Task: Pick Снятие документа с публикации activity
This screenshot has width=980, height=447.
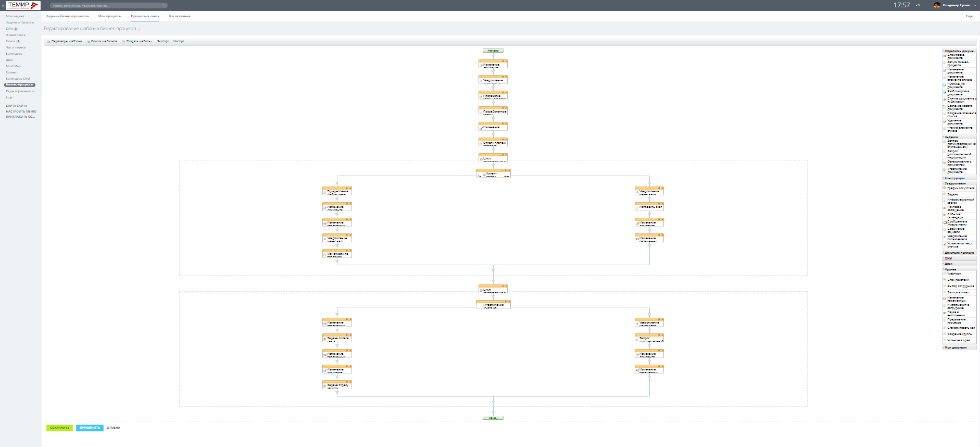Action: pos(959,100)
